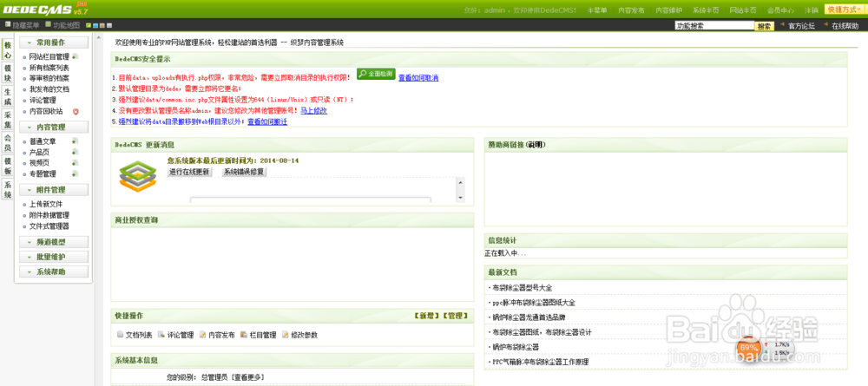868x386 pixels.
Task: Select the 会员 side tab
Action: point(8,143)
